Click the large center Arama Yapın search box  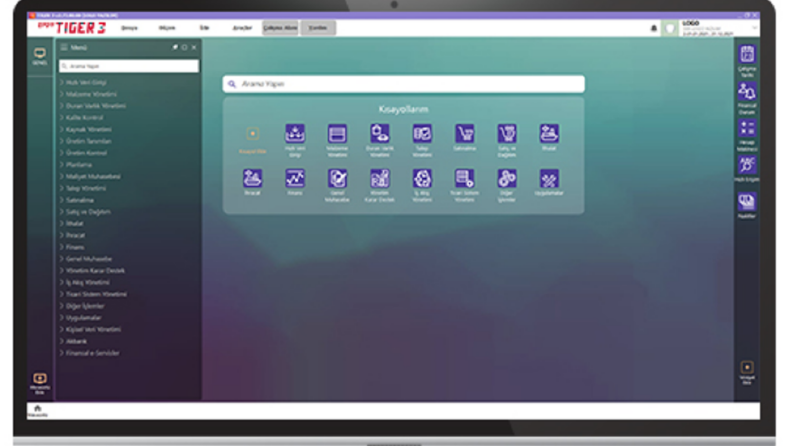pos(404,84)
